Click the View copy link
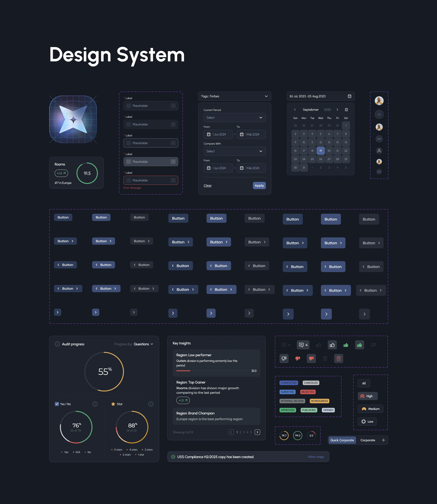 click(x=315, y=457)
